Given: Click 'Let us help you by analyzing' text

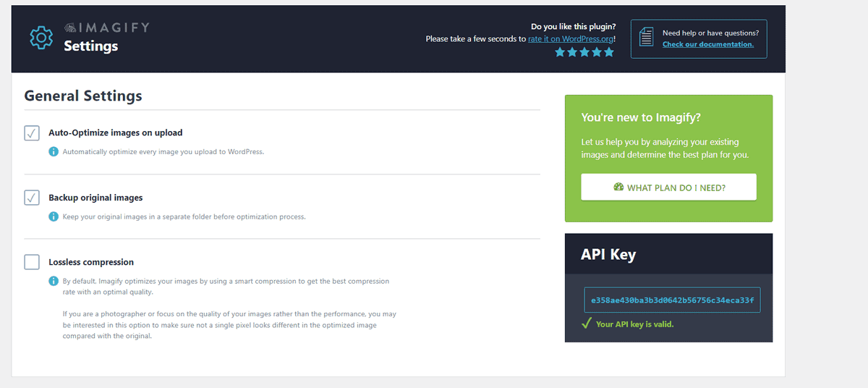Looking at the screenshot, I should (x=665, y=148).
